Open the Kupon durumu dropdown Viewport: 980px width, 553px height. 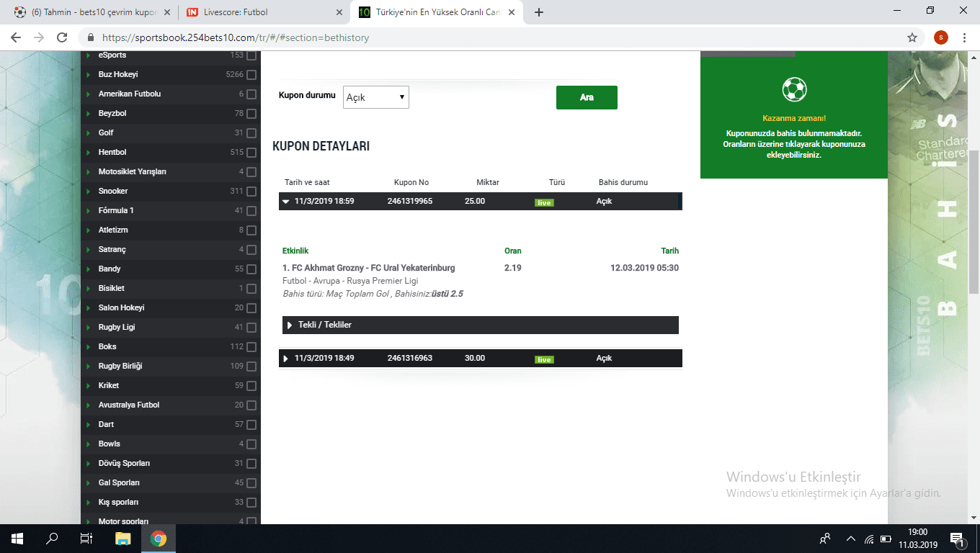(x=376, y=97)
